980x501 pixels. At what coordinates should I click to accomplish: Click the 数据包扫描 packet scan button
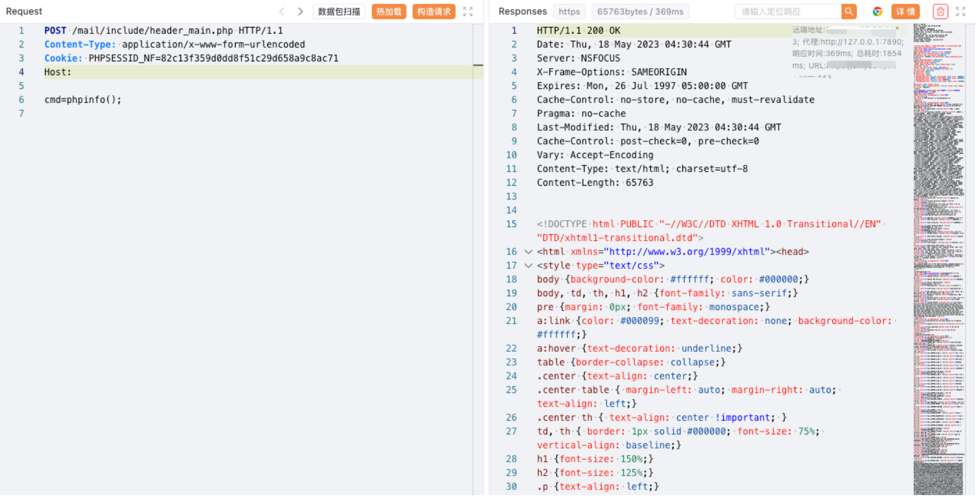(x=339, y=12)
